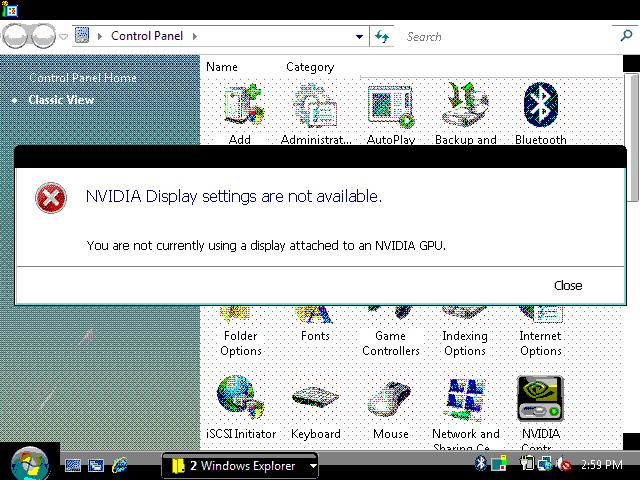Expand arrow before Control Panel breadcrumb

pyautogui.click(x=100, y=36)
